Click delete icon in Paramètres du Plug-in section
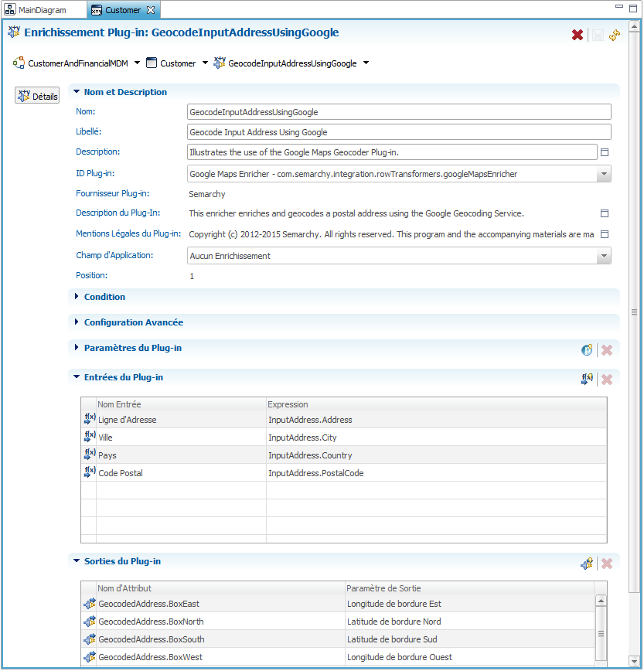Image resolution: width=644 pixels, height=671 pixels. pyautogui.click(x=607, y=350)
